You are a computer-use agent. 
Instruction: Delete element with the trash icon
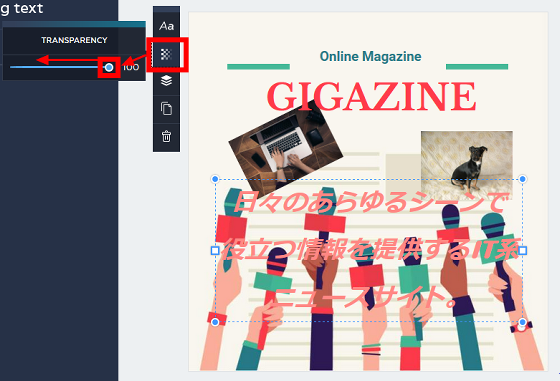[x=166, y=136]
